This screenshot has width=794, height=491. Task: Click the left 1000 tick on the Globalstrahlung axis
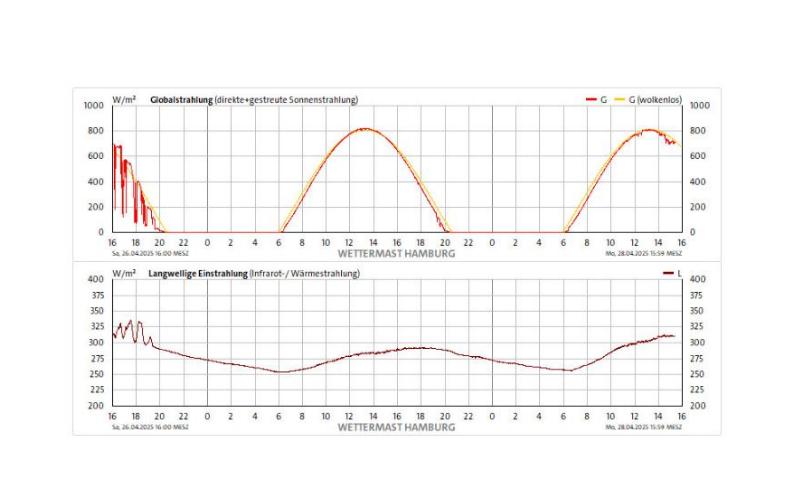click(x=94, y=105)
